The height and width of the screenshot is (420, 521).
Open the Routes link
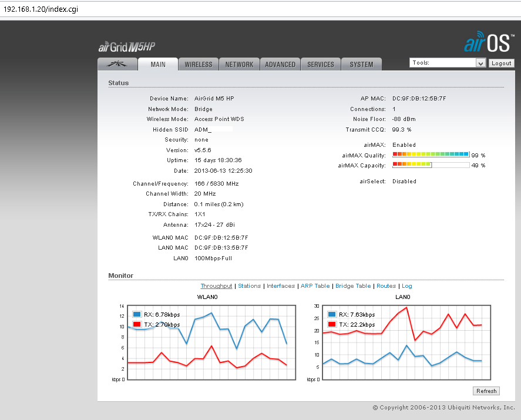click(386, 285)
